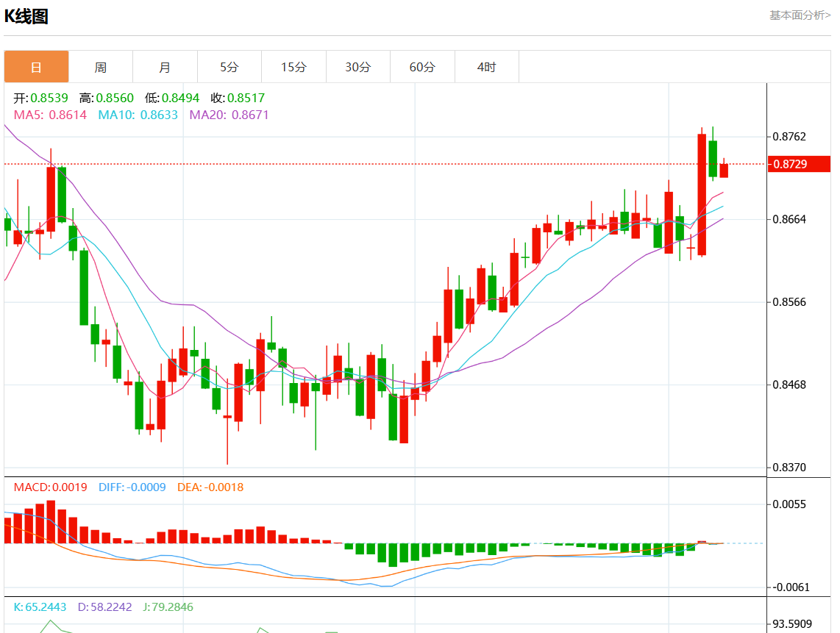840x633 pixels.
Task: Switch to the 月 monthly tab
Action: 165,67
